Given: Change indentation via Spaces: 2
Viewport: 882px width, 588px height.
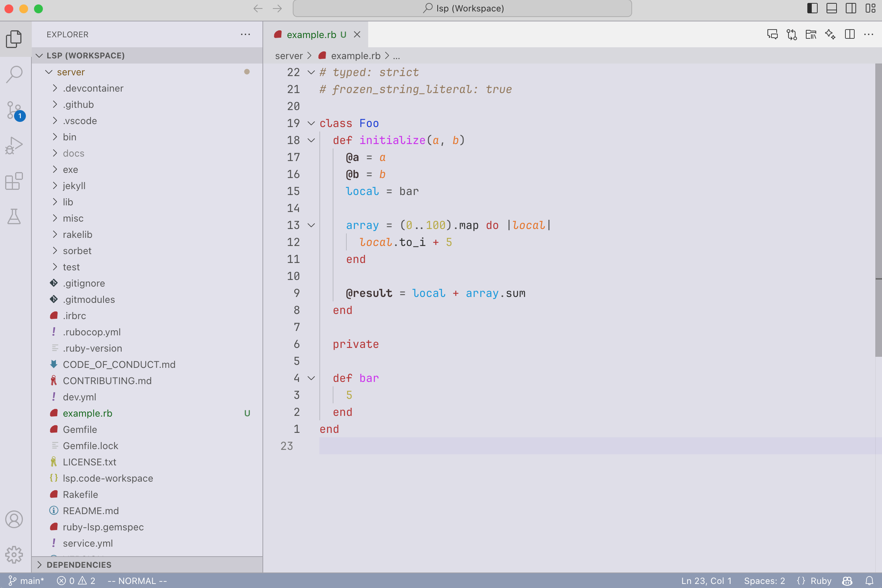Looking at the screenshot, I should click(764, 581).
